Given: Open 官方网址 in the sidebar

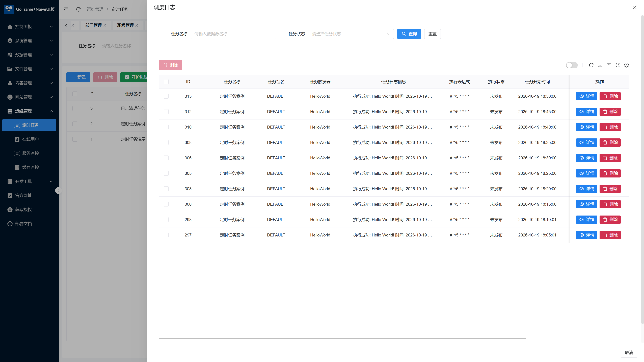Looking at the screenshot, I should [x=29, y=195].
